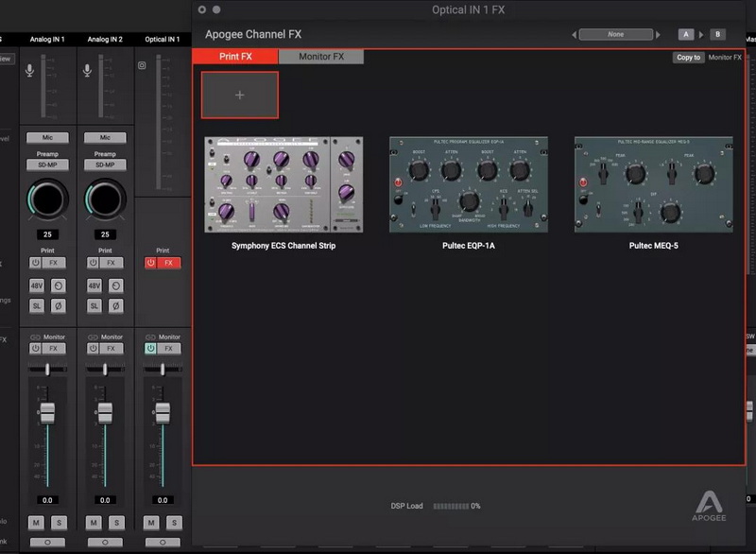Open Analog IN 2 Monitor FX
The height and width of the screenshot is (554, 756).
pos(112,348)
